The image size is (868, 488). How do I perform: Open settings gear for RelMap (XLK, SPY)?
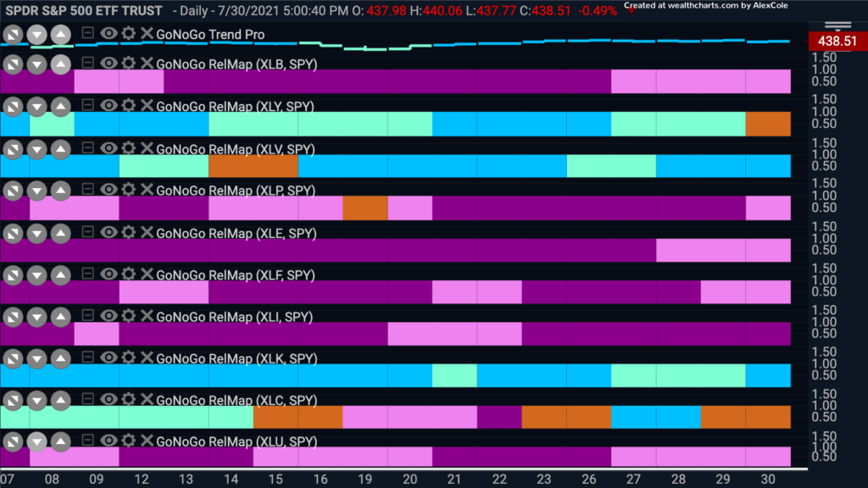pos(128,357)
